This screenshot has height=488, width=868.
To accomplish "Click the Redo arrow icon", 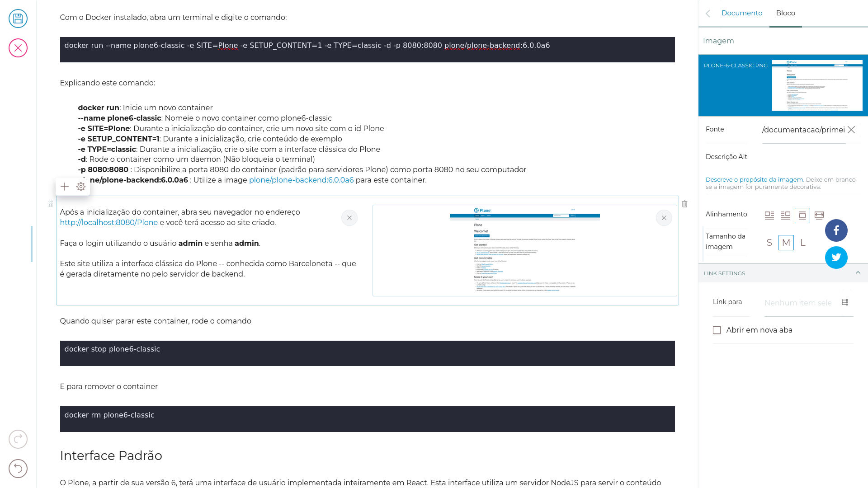I will [18, 439].
